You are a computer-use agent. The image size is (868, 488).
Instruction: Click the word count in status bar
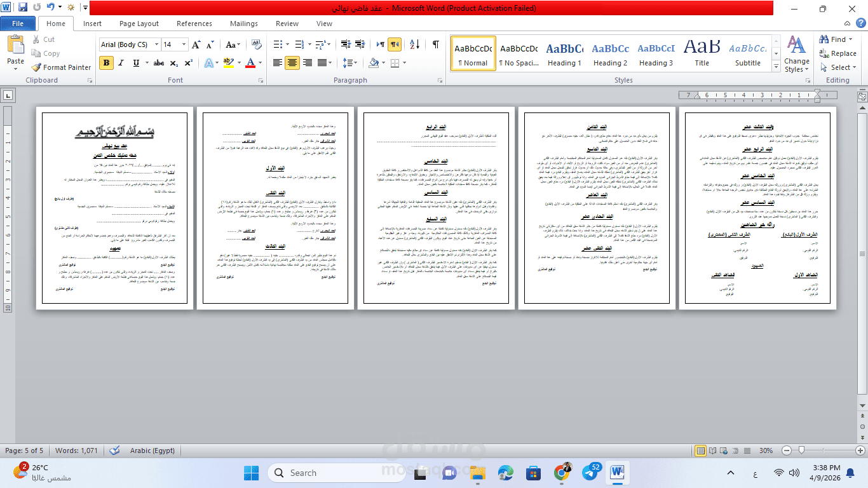76,451
